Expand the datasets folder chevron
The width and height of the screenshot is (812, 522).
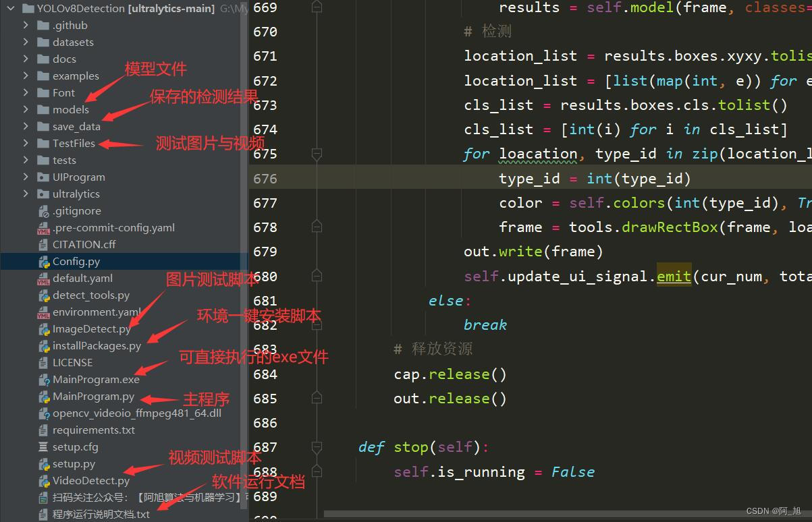point(26,42)
